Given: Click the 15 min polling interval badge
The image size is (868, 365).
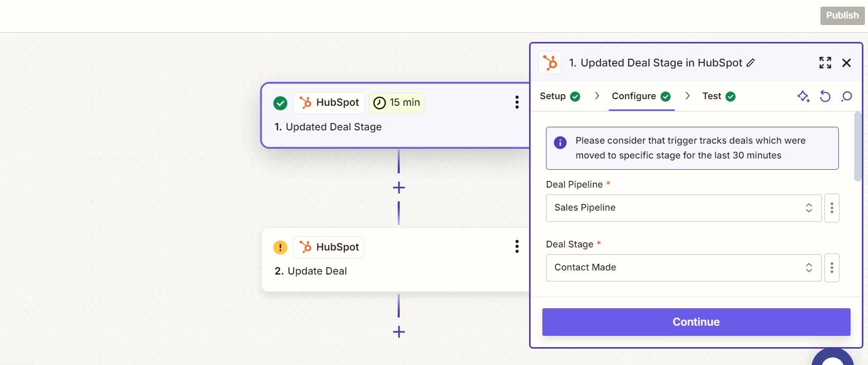Looking at the screenshot, I should pos(396,103).
